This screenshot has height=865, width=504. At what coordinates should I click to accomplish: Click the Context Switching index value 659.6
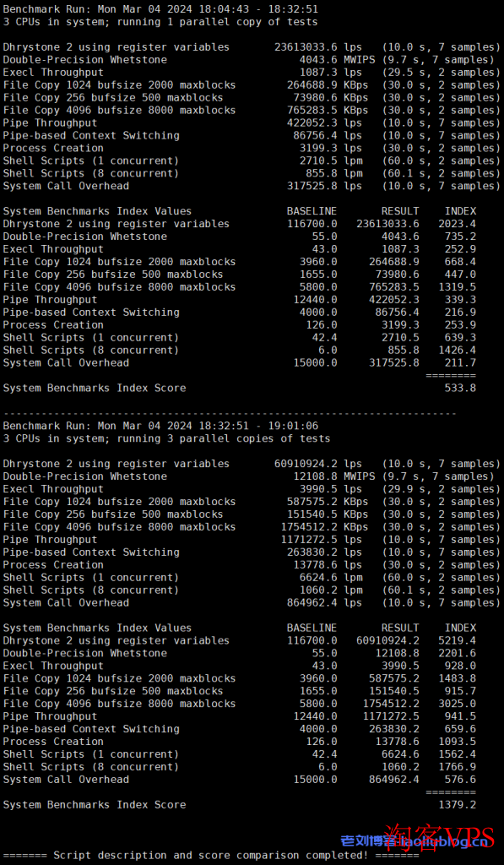point(460,729)
